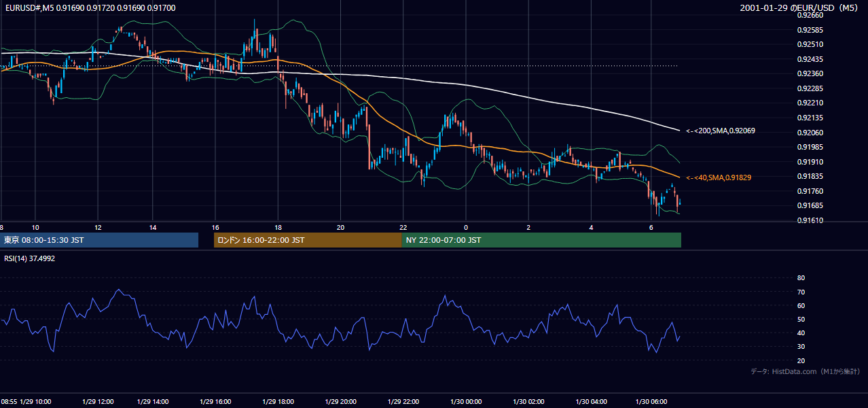Click the 0.92510 price axis label
Screen dimensions: 868x408
pos(810,44)
